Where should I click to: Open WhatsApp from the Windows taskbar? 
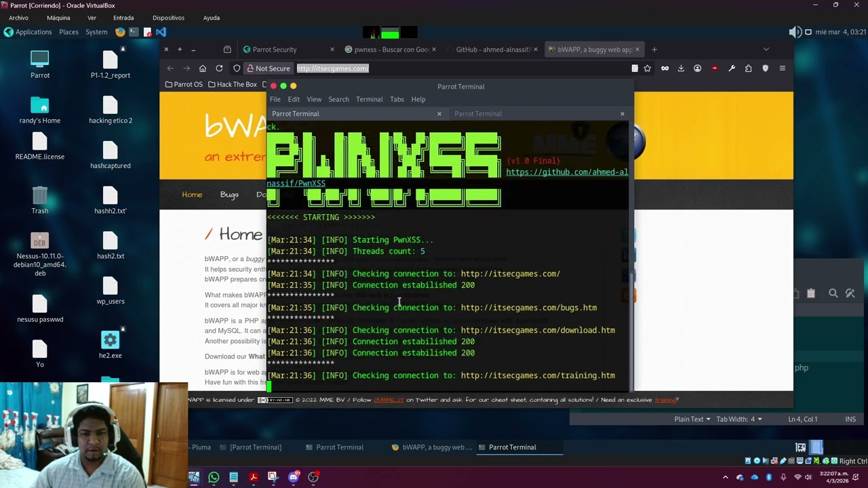click(214, 477)
